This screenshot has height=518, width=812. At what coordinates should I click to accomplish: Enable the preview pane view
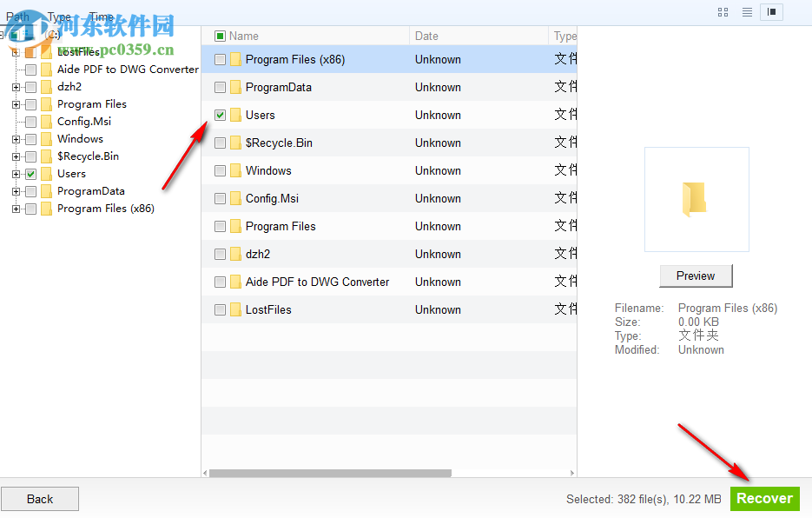point(772,12)
